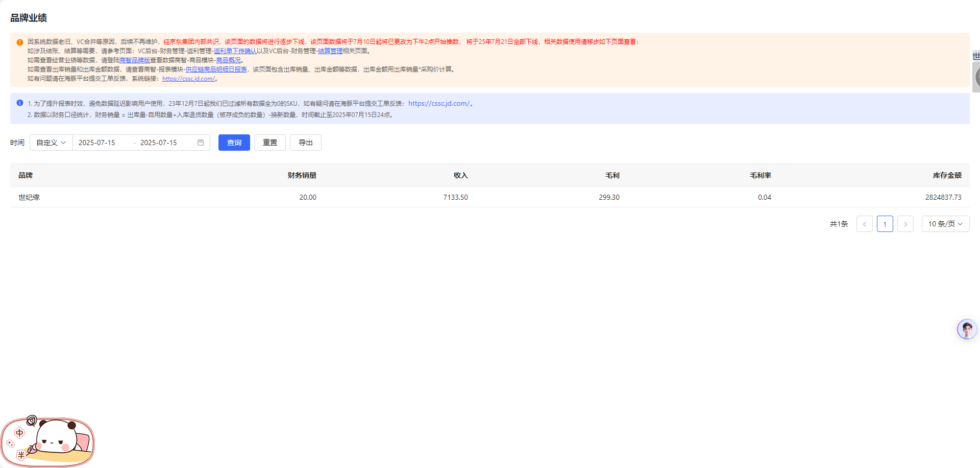Expand the 10 条/页 page size selector

(x=945, y=224)
